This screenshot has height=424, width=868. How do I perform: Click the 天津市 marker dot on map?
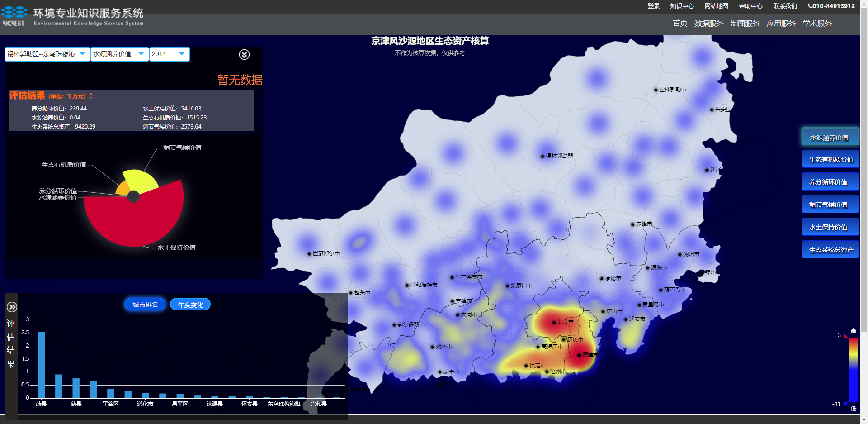[x=579, y=355]
